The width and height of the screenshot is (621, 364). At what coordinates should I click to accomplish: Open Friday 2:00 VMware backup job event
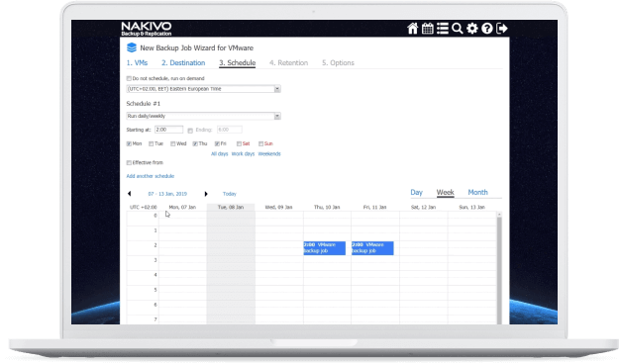(372, 248)
